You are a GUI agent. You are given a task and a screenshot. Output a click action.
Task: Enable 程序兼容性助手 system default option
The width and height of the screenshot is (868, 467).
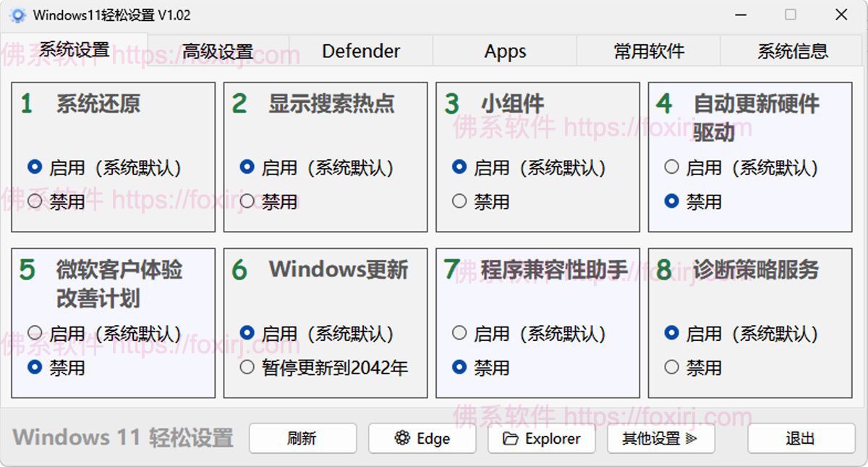click(459, 333)
